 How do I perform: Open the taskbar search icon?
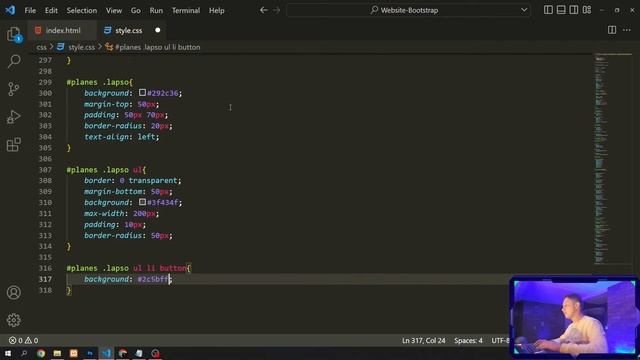(24, 353)
